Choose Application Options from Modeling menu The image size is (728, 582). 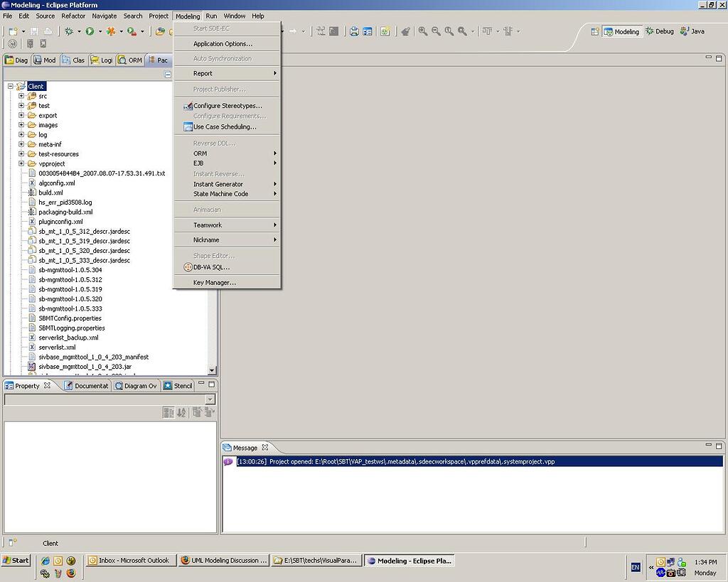coord(223,44)
